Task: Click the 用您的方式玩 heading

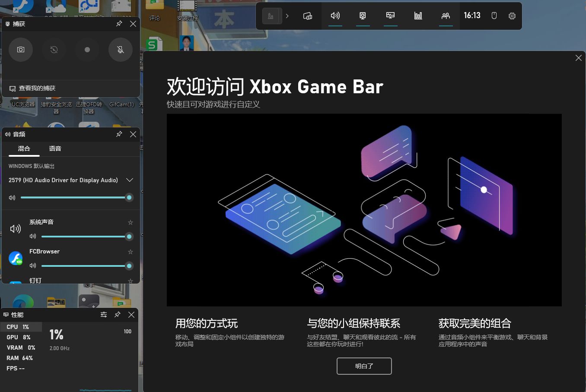Action: coord(207,323)
